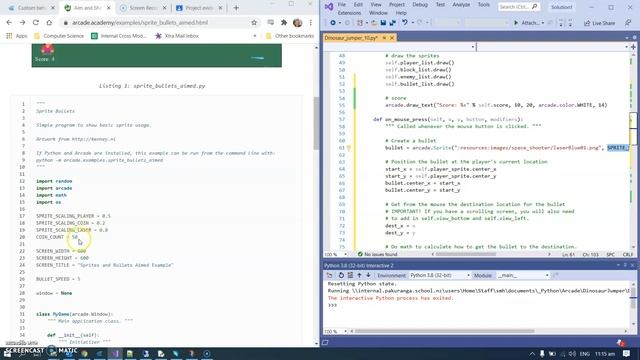Click Save All in Visual Studio toolbar
The height and width of the screenshot is (360, 640).
click(x=392, y=23)
